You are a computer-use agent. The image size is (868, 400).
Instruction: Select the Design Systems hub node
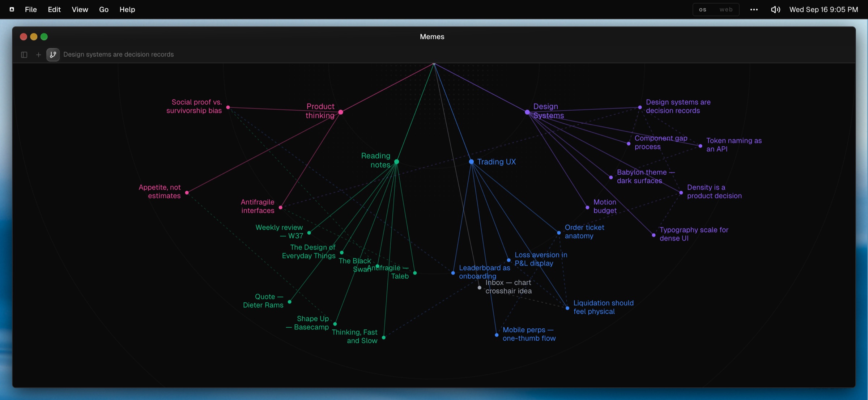click(x=527, y=112)
